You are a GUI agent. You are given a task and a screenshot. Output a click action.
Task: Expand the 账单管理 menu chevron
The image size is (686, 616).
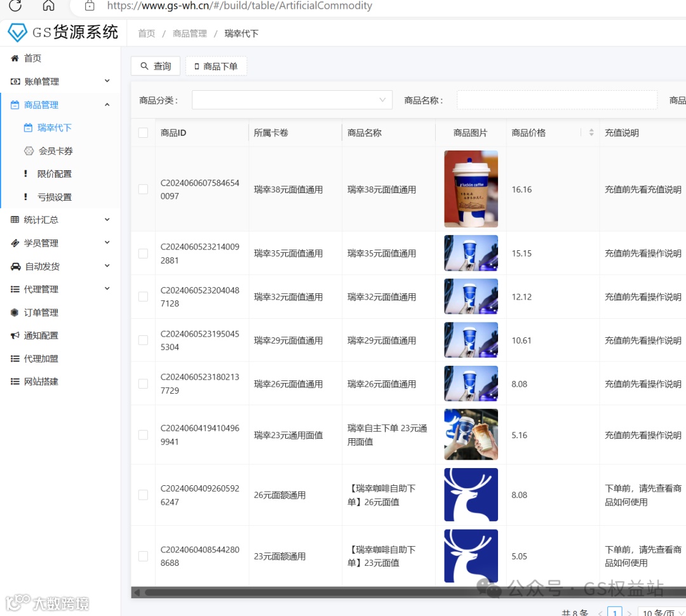pos(107,81)
